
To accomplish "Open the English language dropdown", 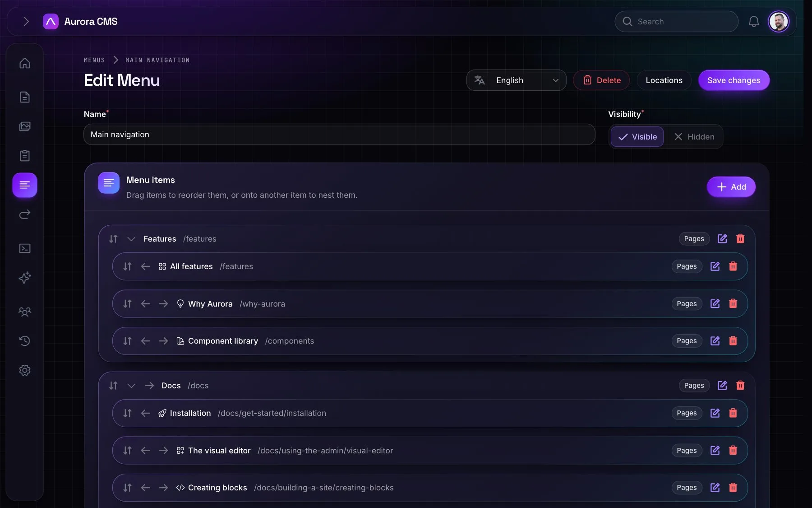I will pos(516,80).
